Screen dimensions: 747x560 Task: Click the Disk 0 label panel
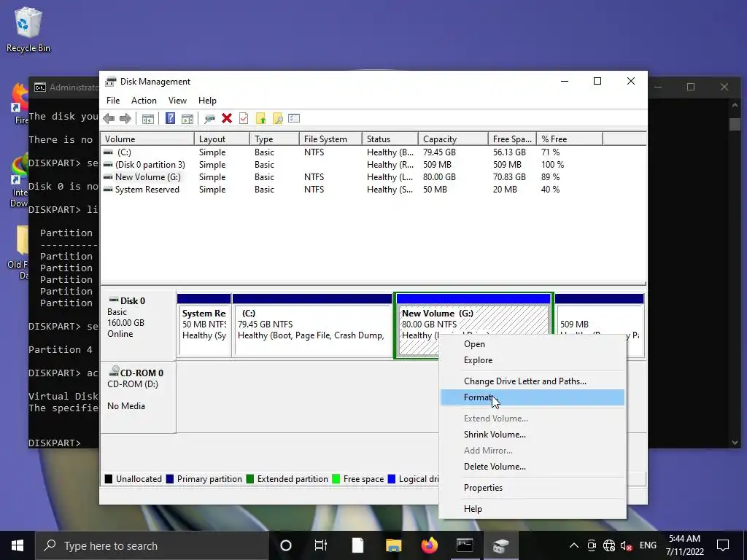click(138, 325)
